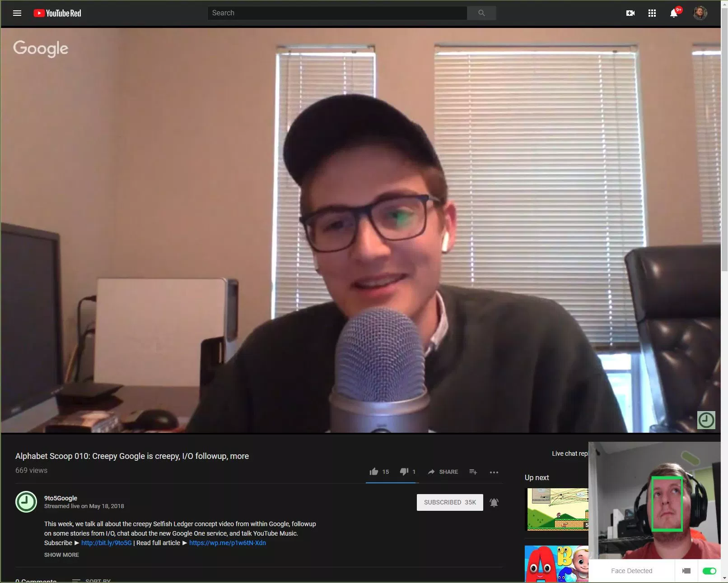The width and height of the screenshot is (728, 583).
Task: Click the search magnifier button
Action: [481, 13]
